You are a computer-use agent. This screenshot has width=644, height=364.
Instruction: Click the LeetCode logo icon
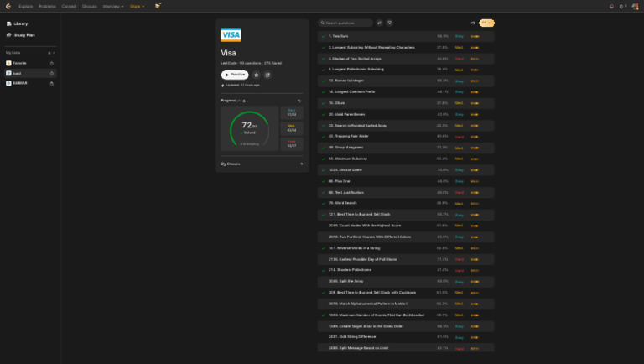click(x=8, y=6)
